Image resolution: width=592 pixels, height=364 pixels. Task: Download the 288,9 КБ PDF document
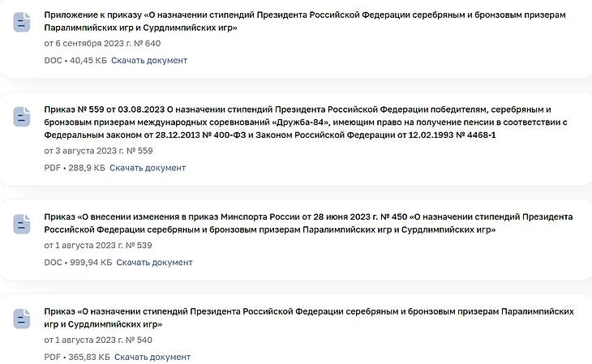148,168
